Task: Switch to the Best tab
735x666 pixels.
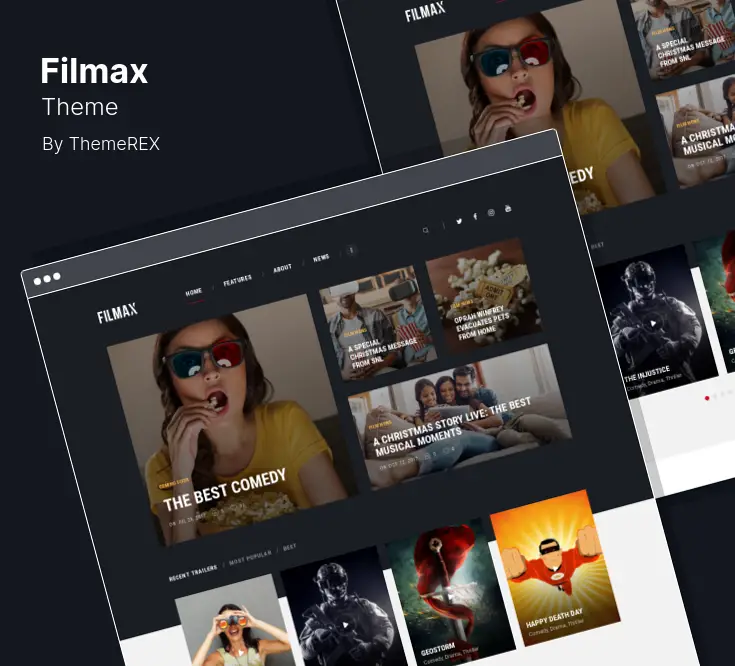Action: tap(290, 547)
